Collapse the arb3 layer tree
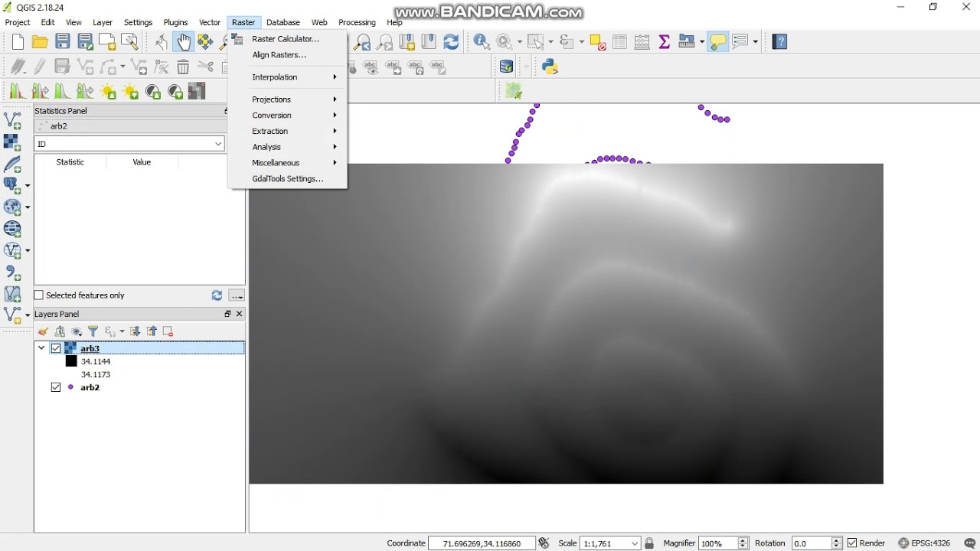 pyautogui.click(x=41, y=348)
